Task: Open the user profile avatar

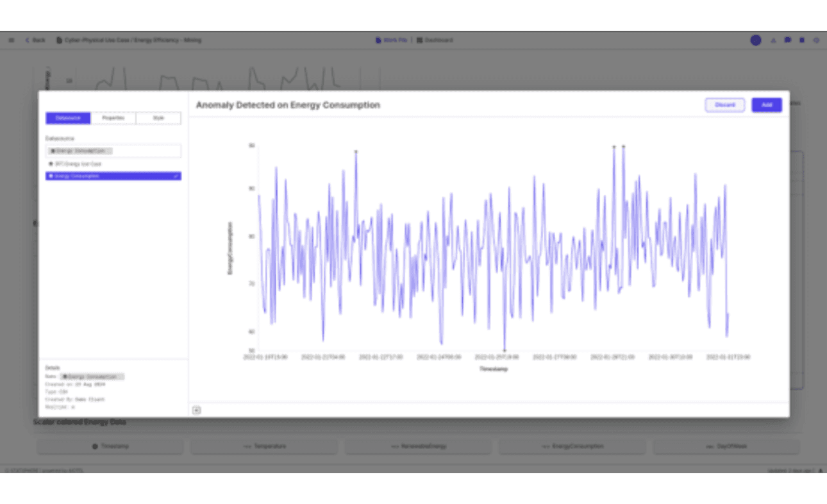Action: tap(756, 40)
